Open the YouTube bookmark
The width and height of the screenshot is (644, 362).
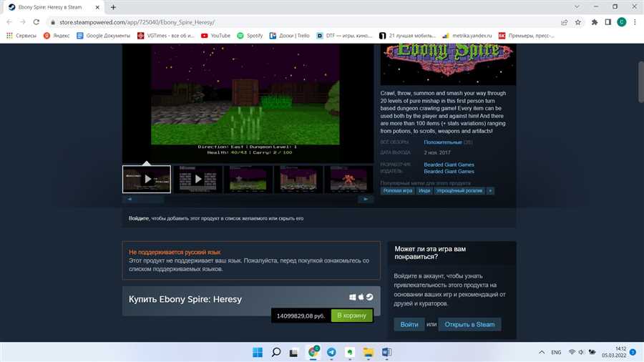[x=215, y=36]
